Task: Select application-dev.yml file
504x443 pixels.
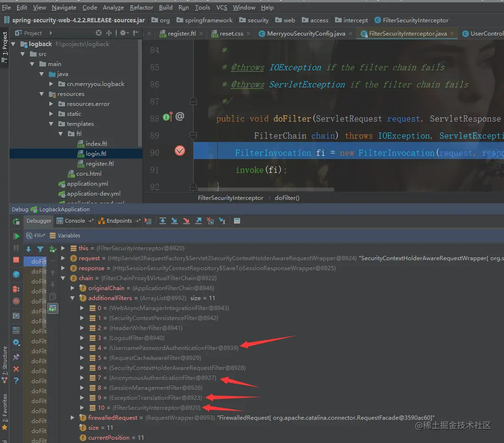Action: pos(93,194)
